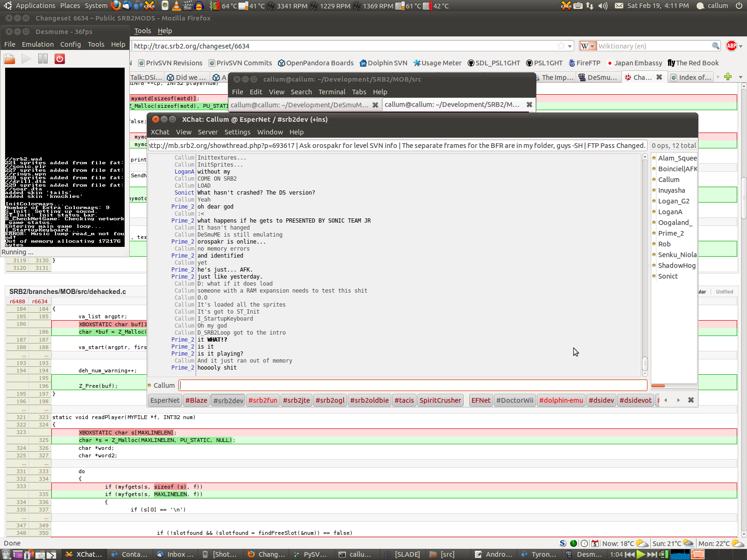Image resolution: width=747 pixels, height=560 pixels.
Task: Open URL history dropdown in address bar
Action: [x=570, y=46]
